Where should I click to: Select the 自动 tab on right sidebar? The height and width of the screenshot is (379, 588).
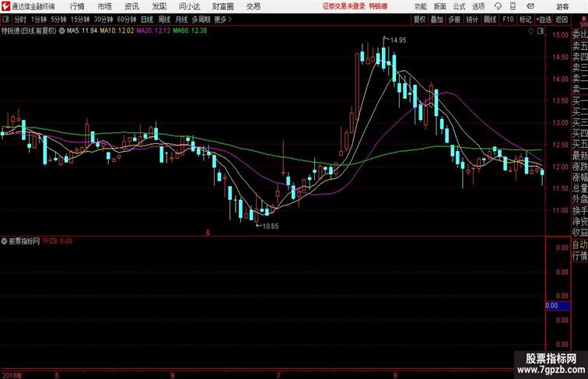click(579, 245)
